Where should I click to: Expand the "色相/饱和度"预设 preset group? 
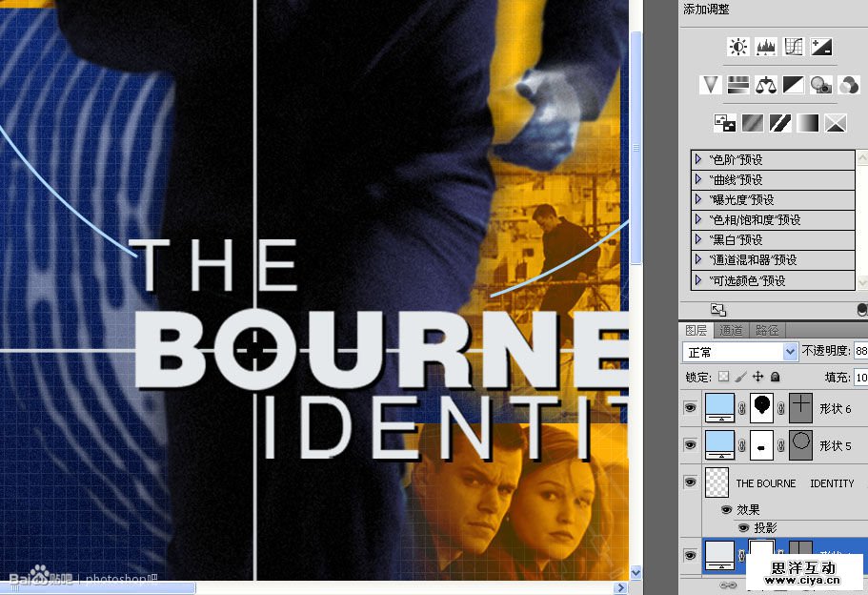(698, 219)
